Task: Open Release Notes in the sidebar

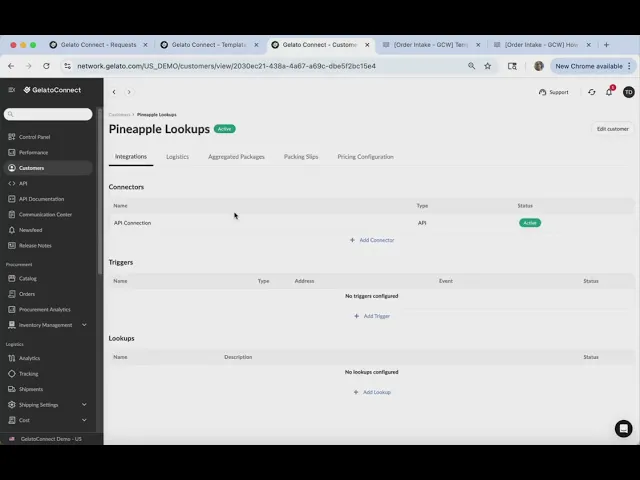Action: [35, 246]
